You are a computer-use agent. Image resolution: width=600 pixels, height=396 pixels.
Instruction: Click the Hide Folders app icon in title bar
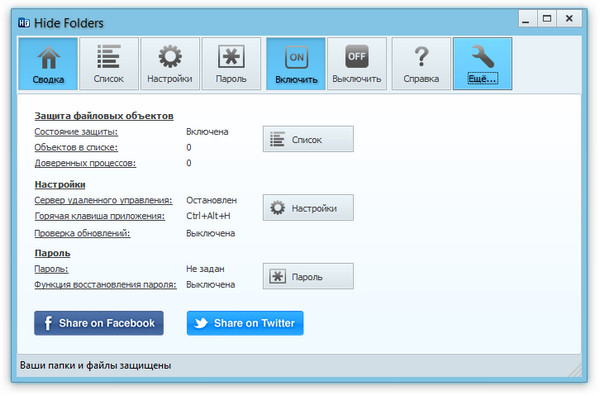tap(24, 23)
